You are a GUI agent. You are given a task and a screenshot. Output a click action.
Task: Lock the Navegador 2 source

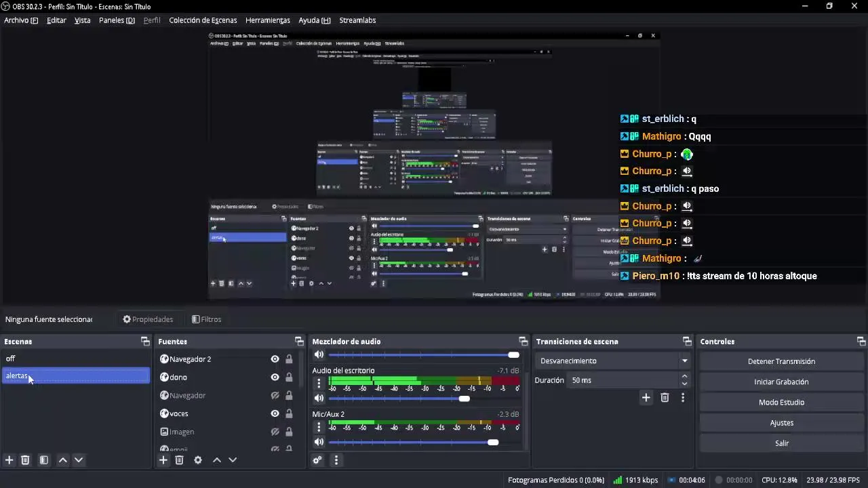pyautogui.click(x=289, y=359)
